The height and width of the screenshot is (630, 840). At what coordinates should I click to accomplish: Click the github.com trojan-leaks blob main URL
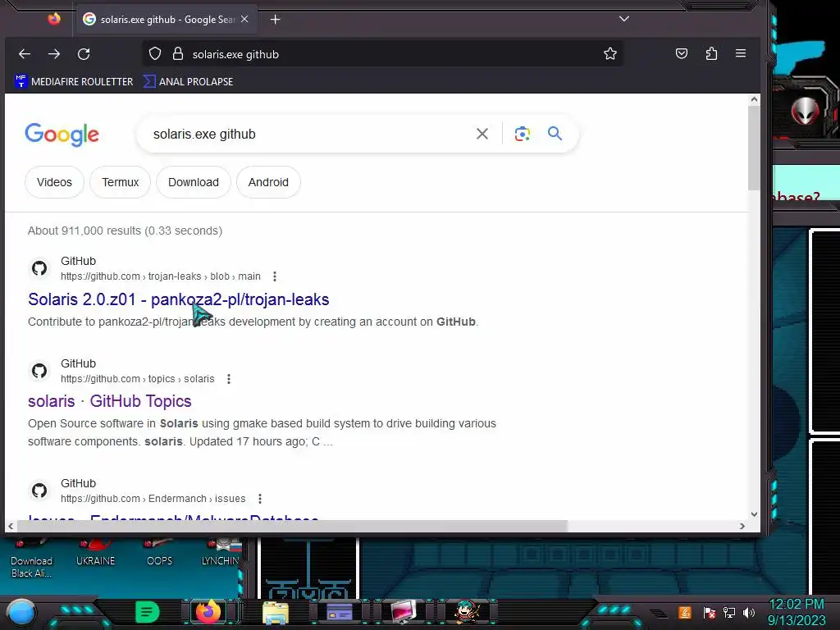161,276
